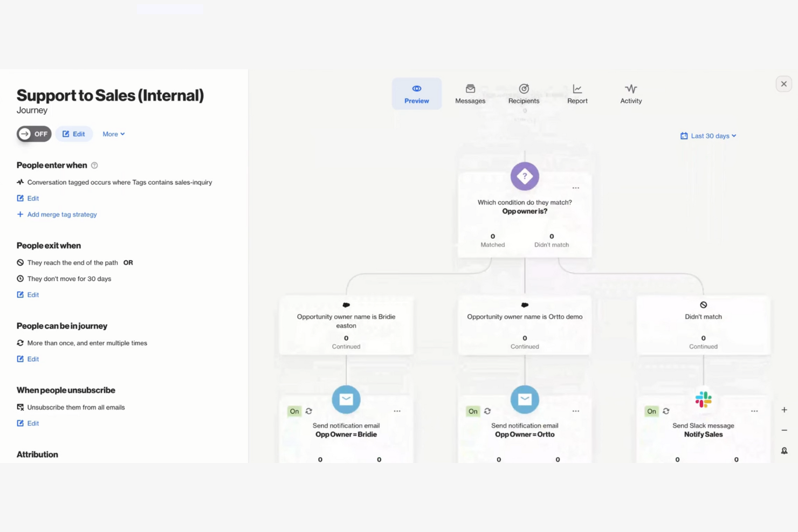Click the Add merge tag strategy link

tap(57, 214)
